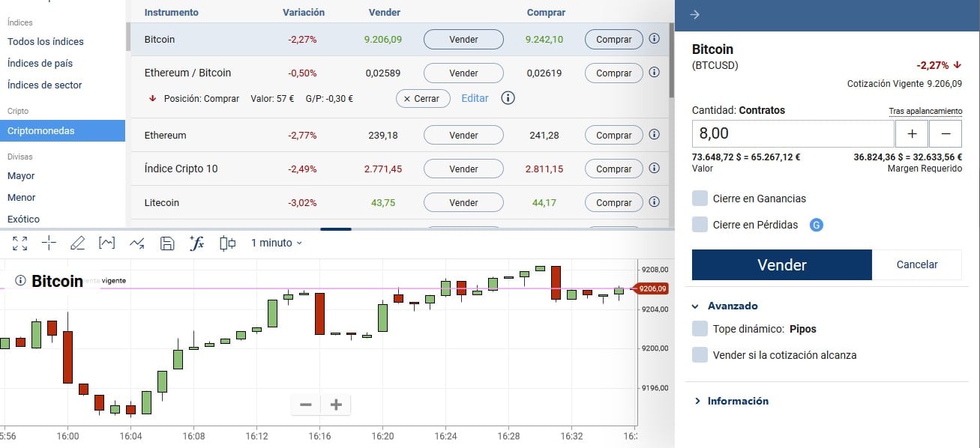This screenshot has width=980, height=448.
Task: Open the fx indicators tool
Action: pyautogui.click(x=196, y=243)
